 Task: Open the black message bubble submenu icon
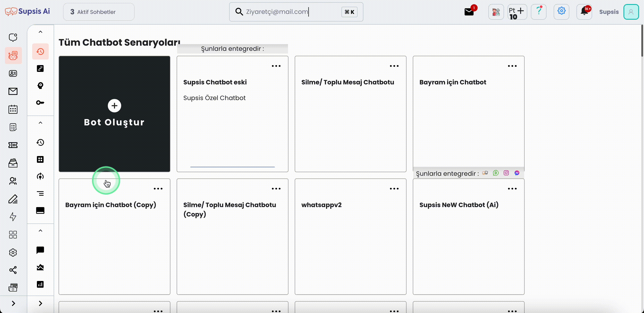[x=40, y=250]
